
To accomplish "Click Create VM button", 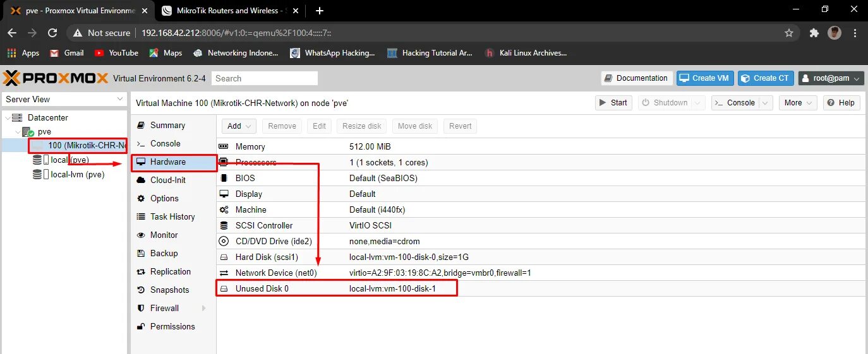I will pos(705,78).
